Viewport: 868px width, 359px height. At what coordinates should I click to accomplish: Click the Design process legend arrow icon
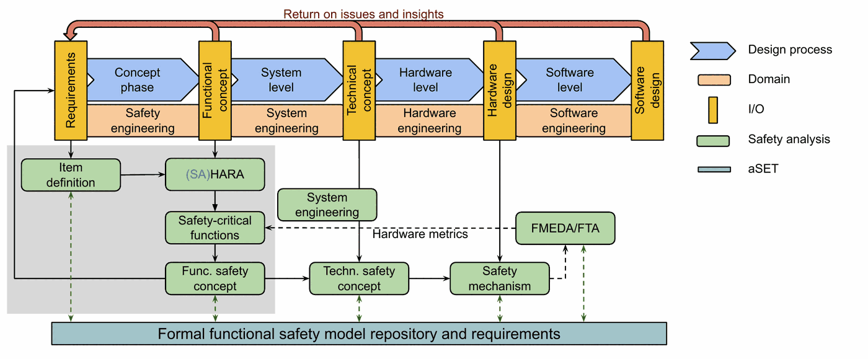(713, 50)
